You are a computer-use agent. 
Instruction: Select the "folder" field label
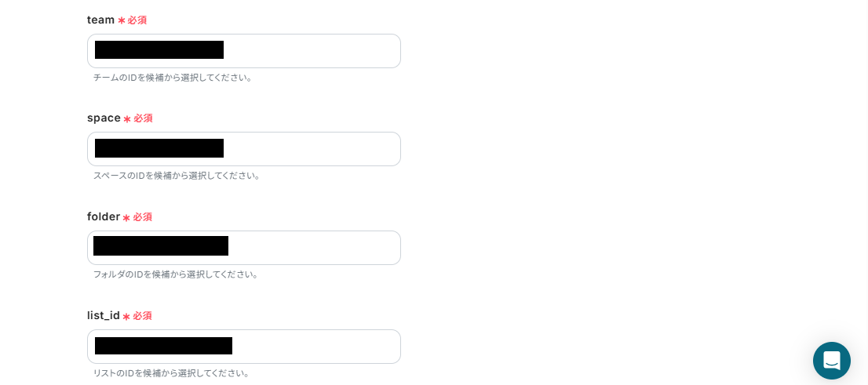pyautogui.click(x=103, y=216)
